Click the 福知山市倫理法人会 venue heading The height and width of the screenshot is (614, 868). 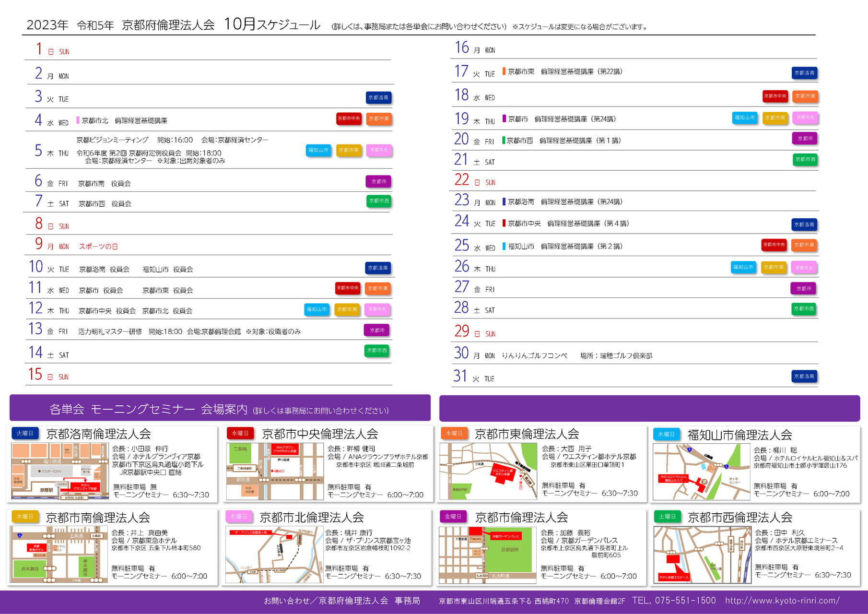point(739,435)
